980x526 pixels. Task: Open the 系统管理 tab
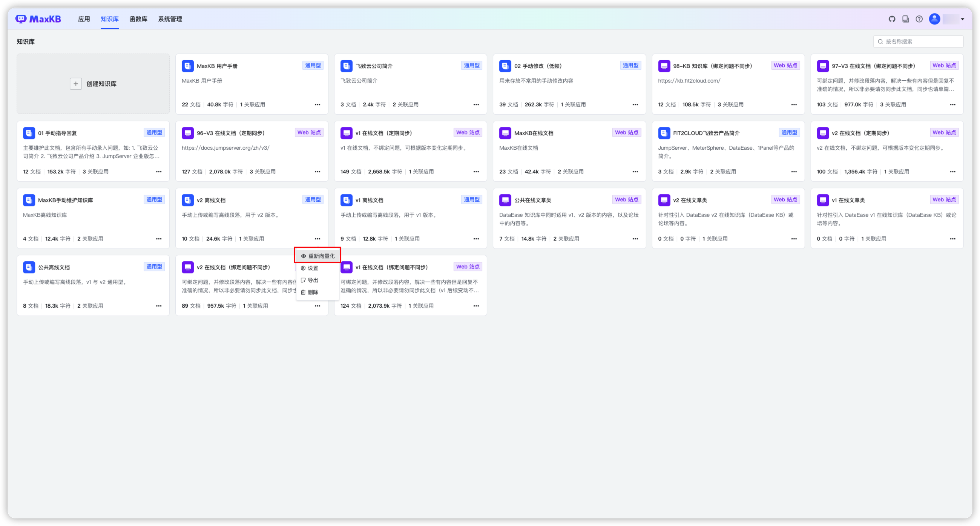coord(170,19)
